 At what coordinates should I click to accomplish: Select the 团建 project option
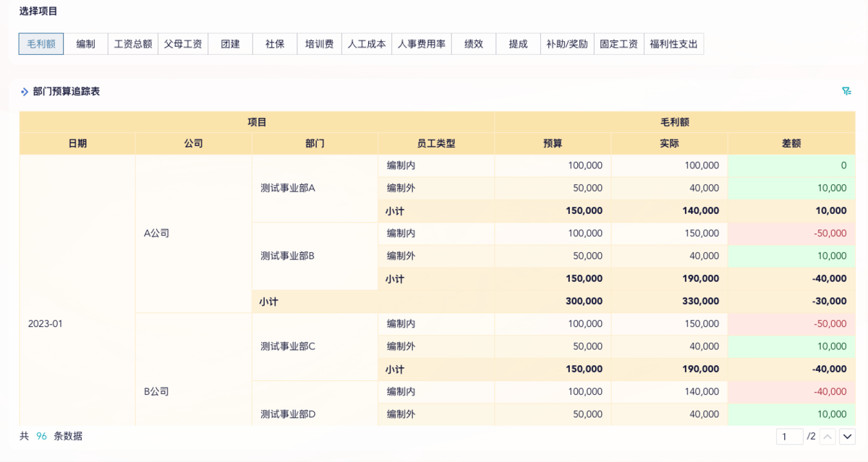pyautogui.click(x=230, y=44)
